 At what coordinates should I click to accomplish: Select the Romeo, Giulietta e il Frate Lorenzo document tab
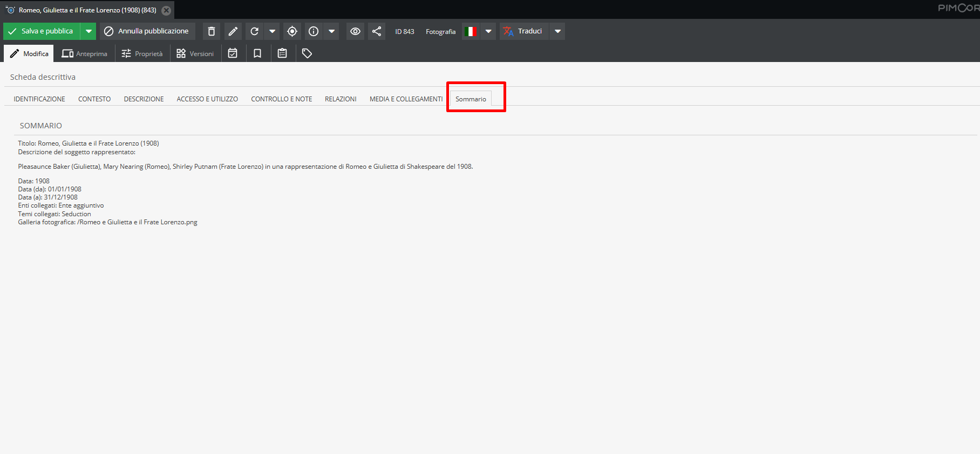coord(87,10)
